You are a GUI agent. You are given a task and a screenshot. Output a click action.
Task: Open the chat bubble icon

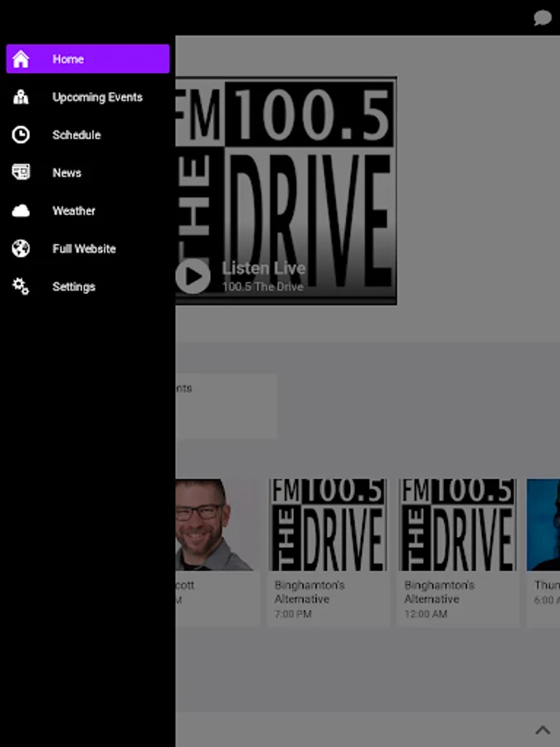click(x=543, y=18)
